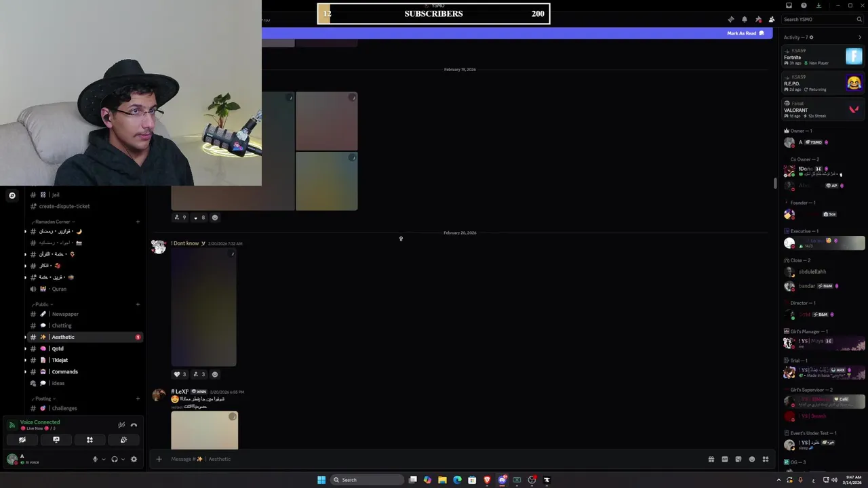Open the GIF picker
The height and width of the screenshot is (488, 868).
[724, 459]
